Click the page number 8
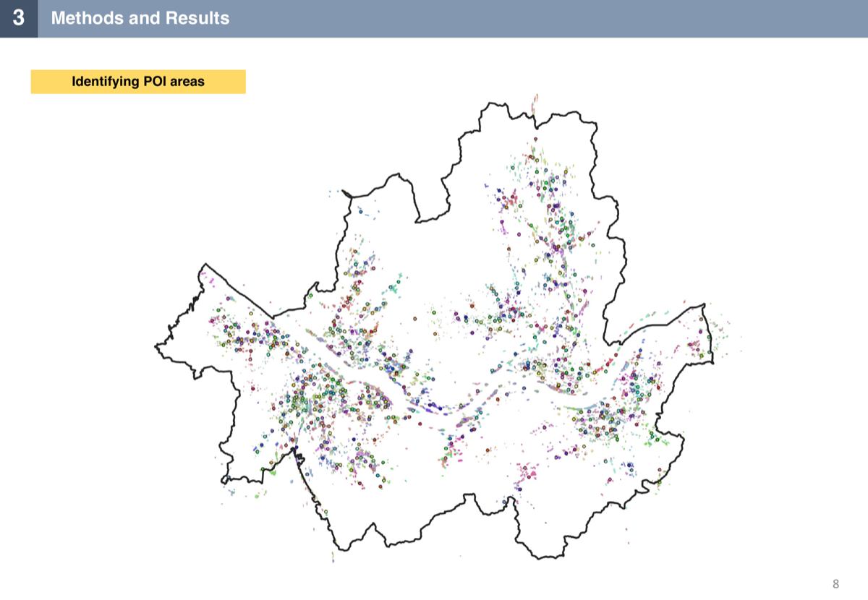868x600 pixels. (x=836, y=583)
